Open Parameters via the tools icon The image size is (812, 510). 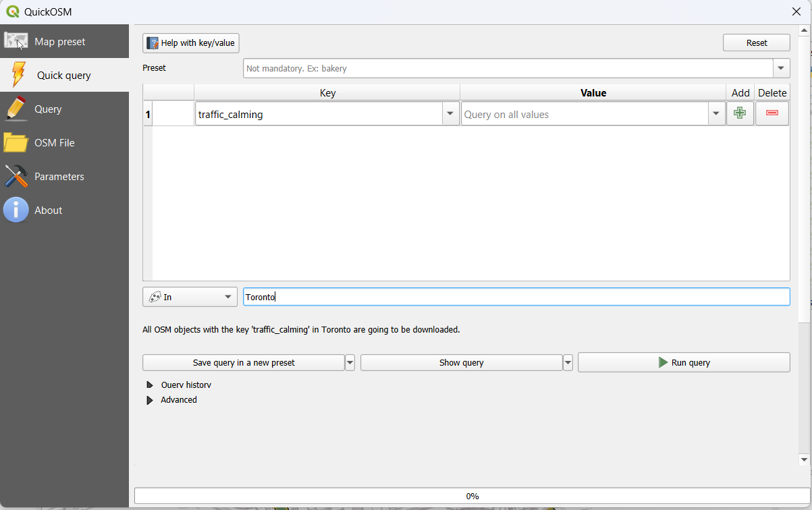pos(16,176)
